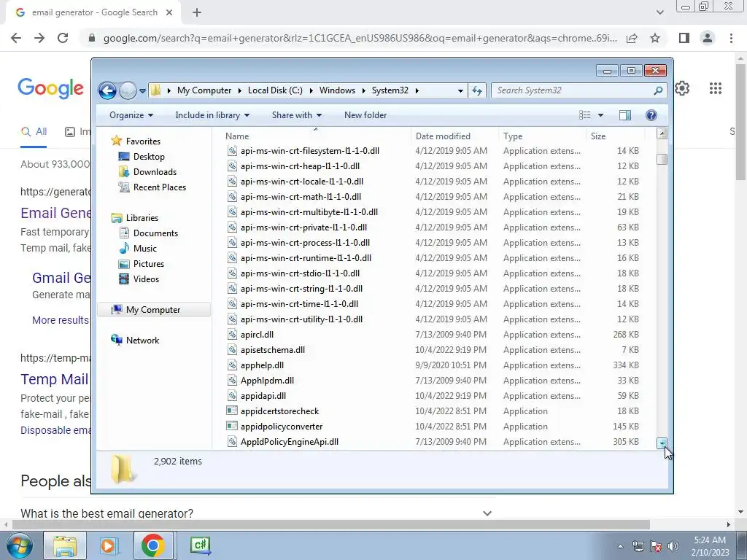
Task: Select file api-ms-win-crt-math-l1-1-0.dll
Action: tap(301, 197)
